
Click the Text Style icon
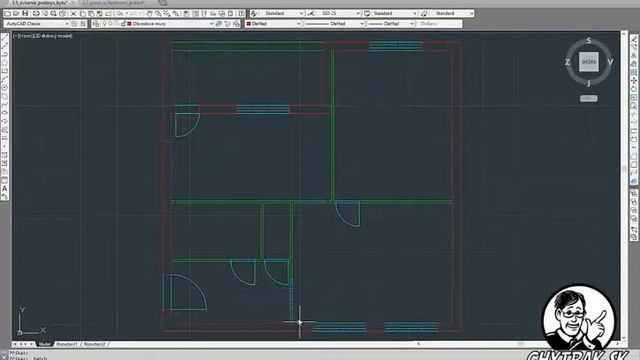pyautogui.click(x=254, y=13)
